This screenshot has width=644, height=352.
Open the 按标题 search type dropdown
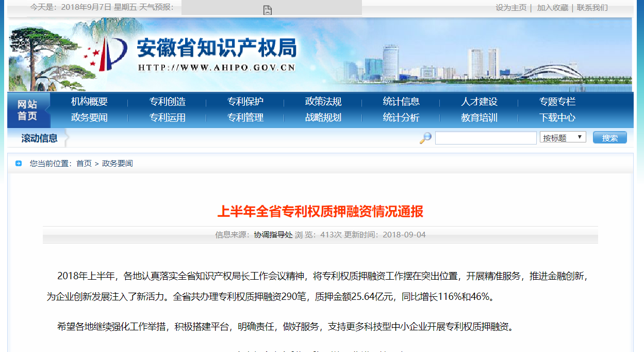(563, 137)
